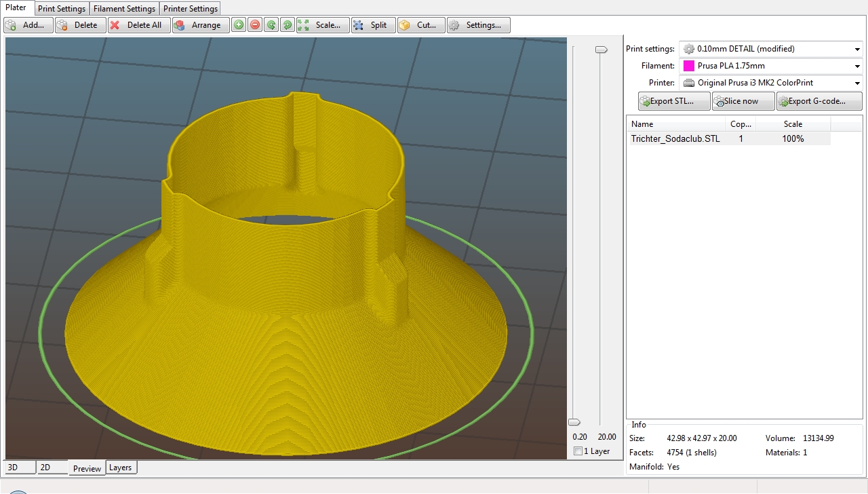Switch to the Plater tab

(x=16, y=8)
